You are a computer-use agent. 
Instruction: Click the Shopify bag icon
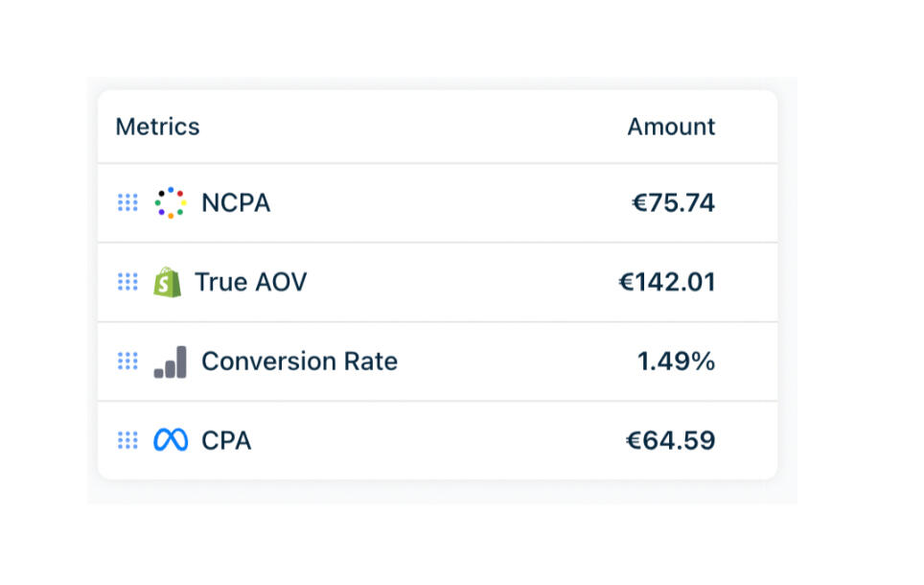tap(167, 282)
